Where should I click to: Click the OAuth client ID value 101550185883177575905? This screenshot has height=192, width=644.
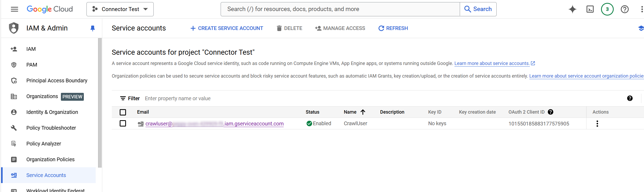pyautogui.click(x=539, y=124)
